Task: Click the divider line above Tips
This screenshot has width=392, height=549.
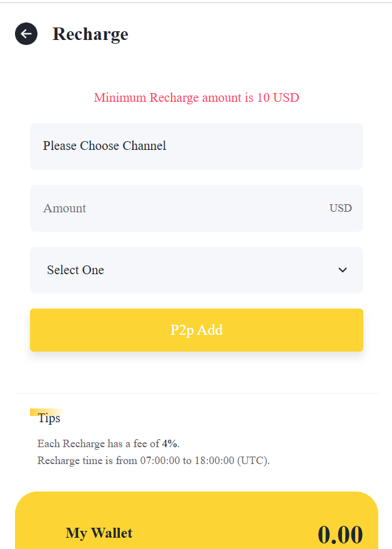Action: 196,393
